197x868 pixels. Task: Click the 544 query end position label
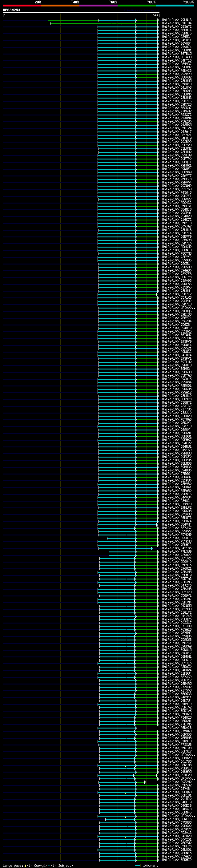(x=155, y=15)
